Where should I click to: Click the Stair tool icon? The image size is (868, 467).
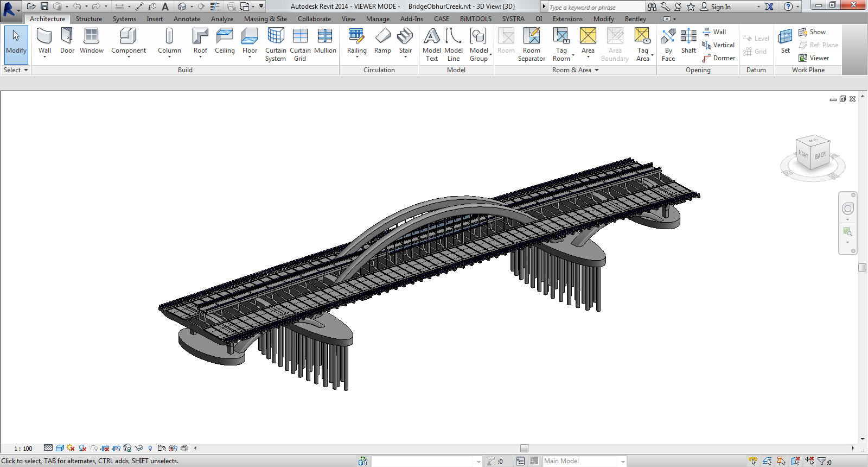click(x=405, y=37)
